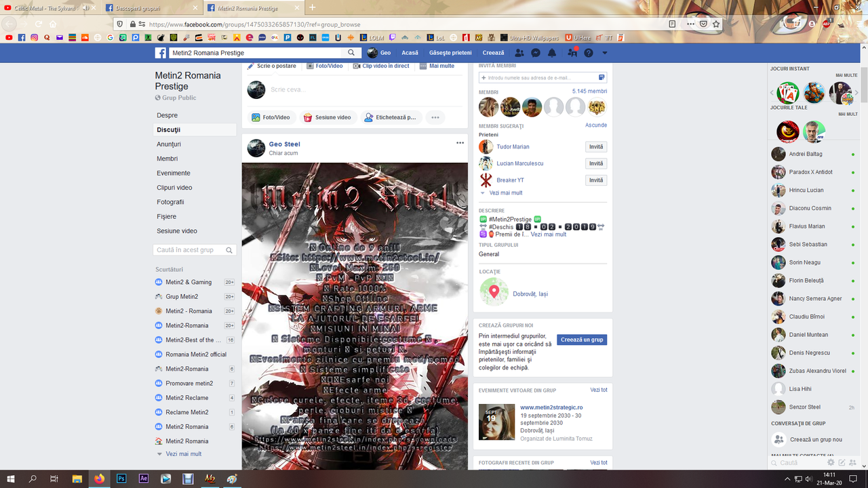
Task: Click the Firefox bookmark star icon
Action: [716, 24]
